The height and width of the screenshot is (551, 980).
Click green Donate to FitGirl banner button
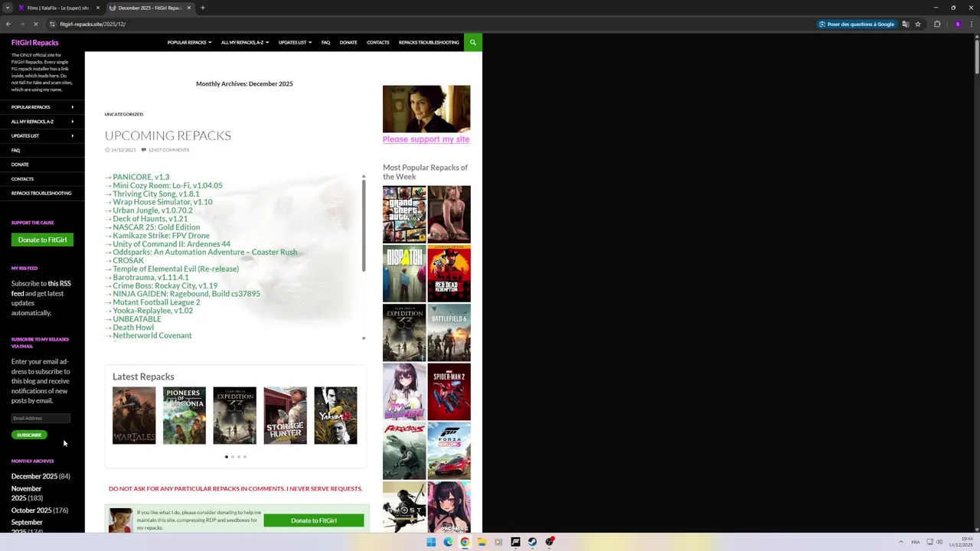point(314,520)
